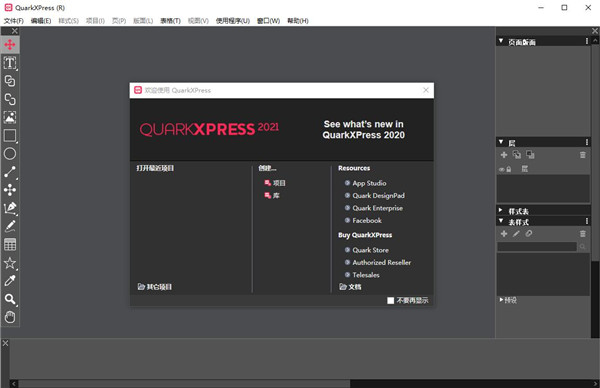Create a new 库 library
Image resolution: width=600 pixels, height=388 pixels.
(272, 196)
